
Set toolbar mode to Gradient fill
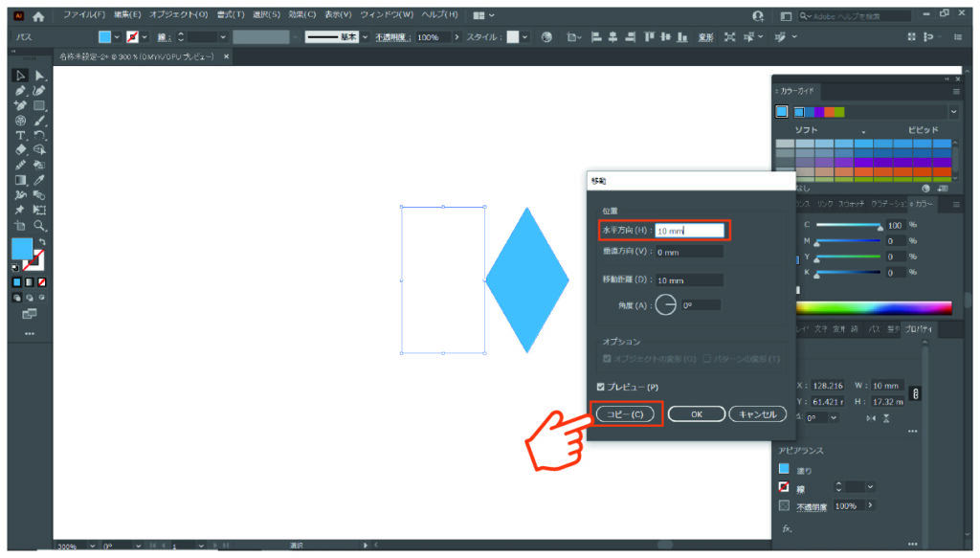(x=30, y=282)
